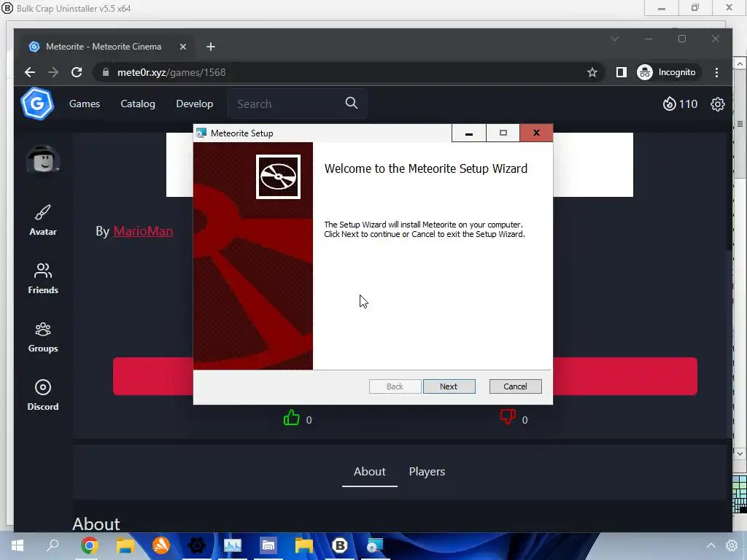This screenshot has width=747, height=560.
Task: Click the Meteorite G logo
Action: pos(36,104)
